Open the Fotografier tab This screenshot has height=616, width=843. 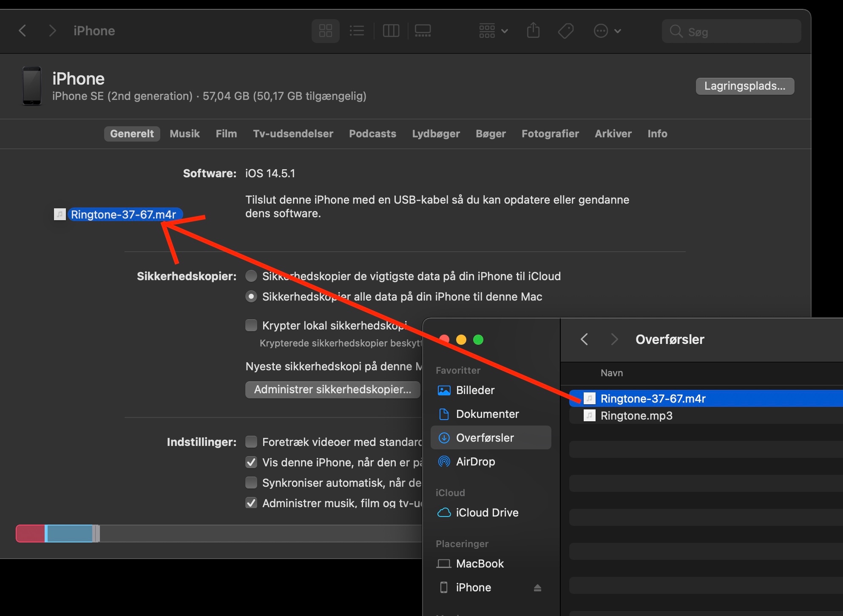coord(550,133)
